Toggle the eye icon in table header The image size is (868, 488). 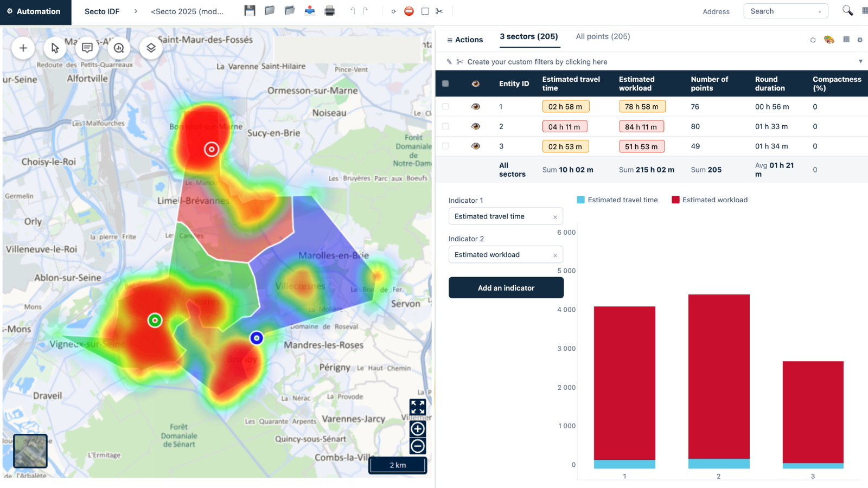click(x=476, y=84)
